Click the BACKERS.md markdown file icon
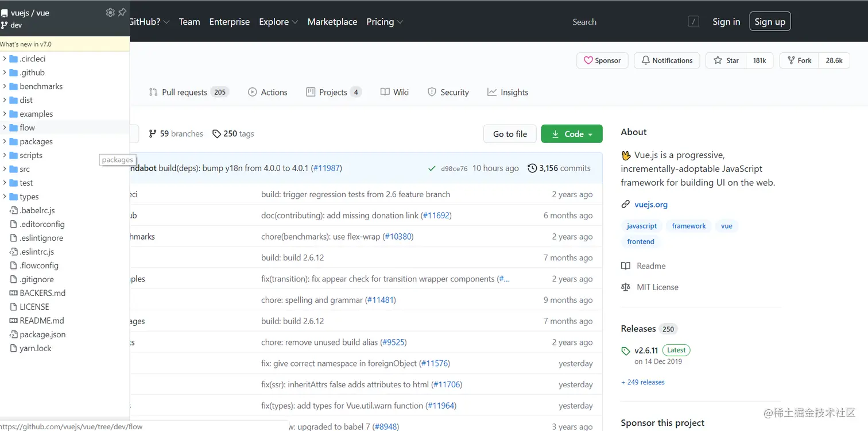 click(x=14, y=293)
